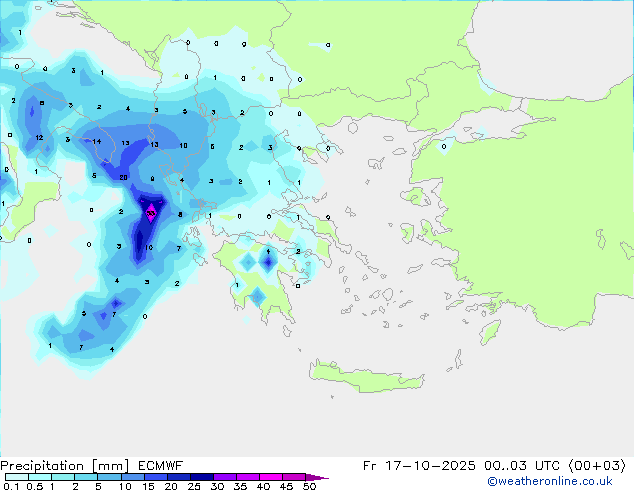This screenshot has width=634, height=490.
Task: Click the legend scale label '40'
Action: click(x=263, y=486)
